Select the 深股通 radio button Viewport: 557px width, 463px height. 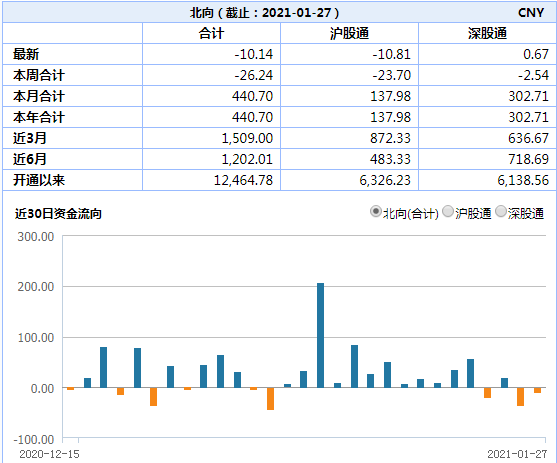[x=501, y=211]
